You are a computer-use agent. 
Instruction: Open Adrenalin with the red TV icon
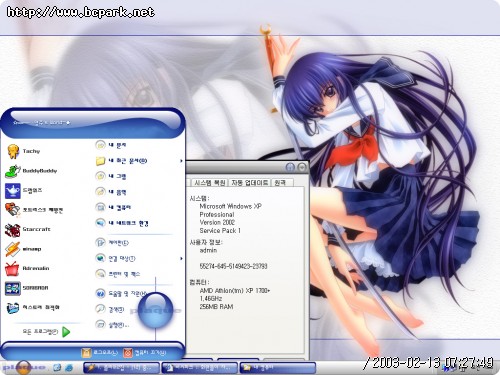coord(27,268)
